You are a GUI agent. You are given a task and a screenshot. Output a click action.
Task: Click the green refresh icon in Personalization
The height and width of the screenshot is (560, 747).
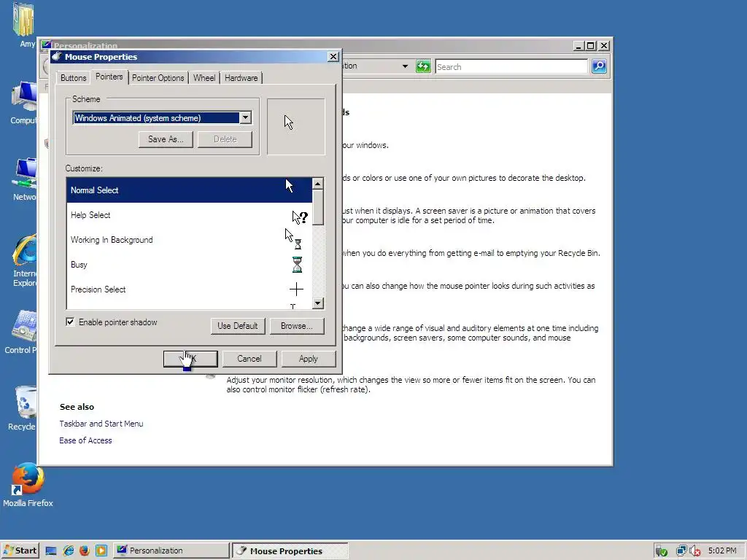point(423,66)
